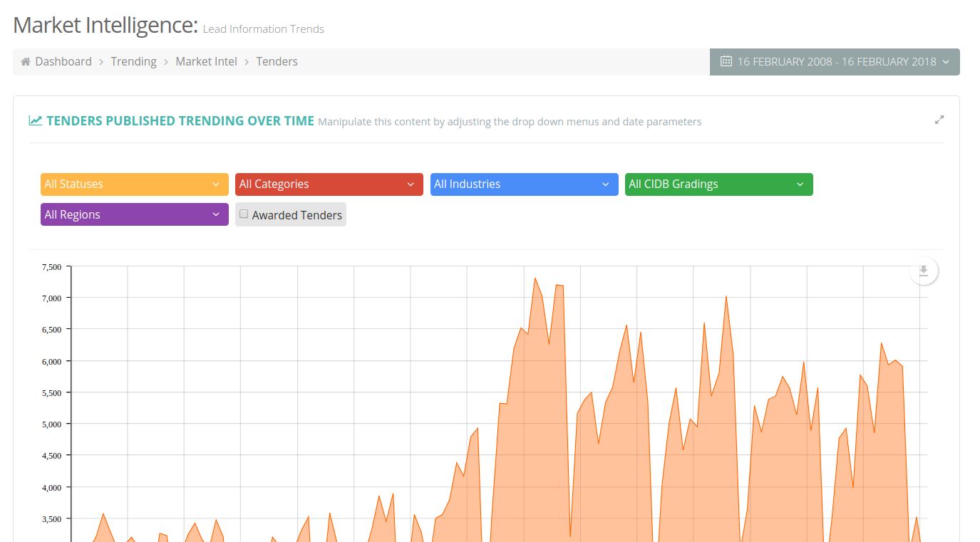Click the Market Intelligence page heading
Screen dimensions: 980x542
click(x=105, y=25)
